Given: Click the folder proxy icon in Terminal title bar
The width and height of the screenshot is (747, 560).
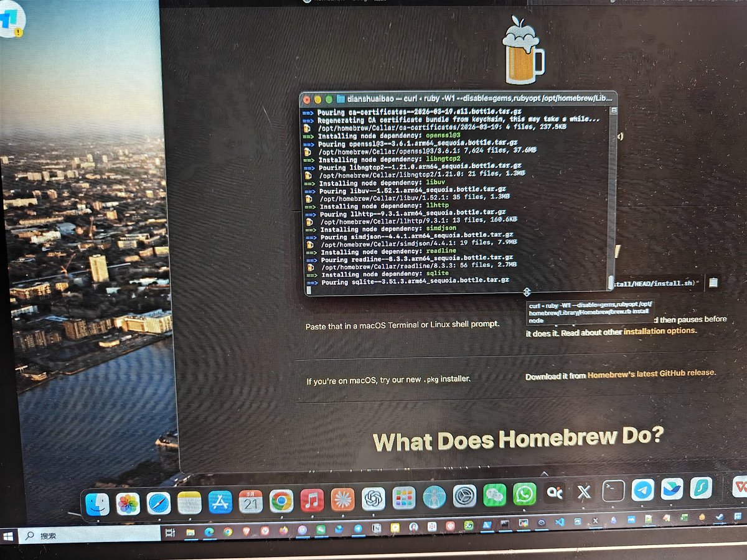Looking at the screenshot, I should tap(341, 99).
